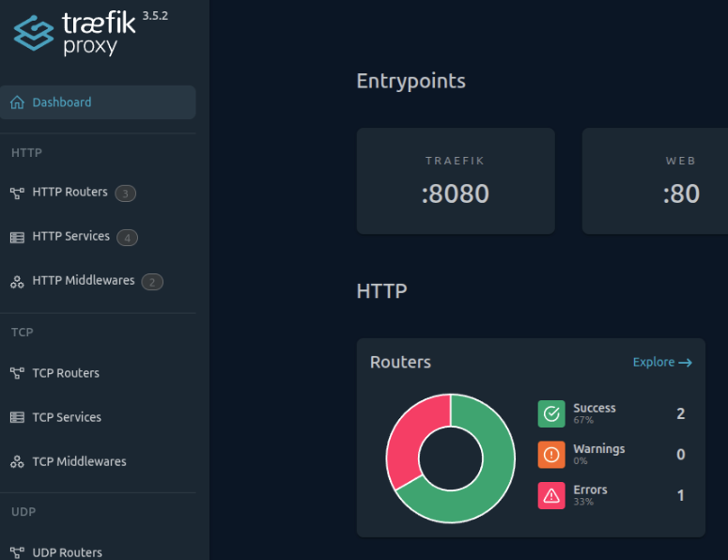Open UDP Routers page

click(x=68, y=552)
